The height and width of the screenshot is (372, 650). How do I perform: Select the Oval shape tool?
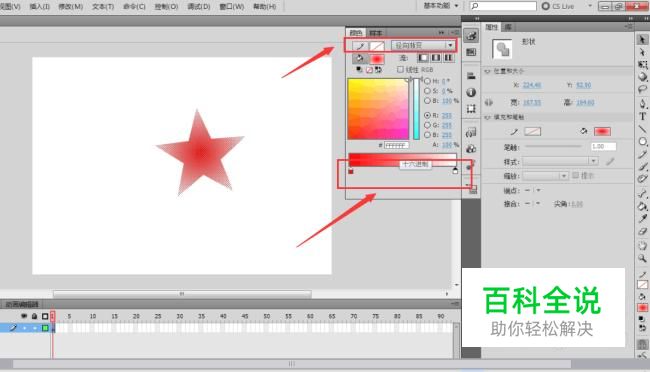(642, 141)
